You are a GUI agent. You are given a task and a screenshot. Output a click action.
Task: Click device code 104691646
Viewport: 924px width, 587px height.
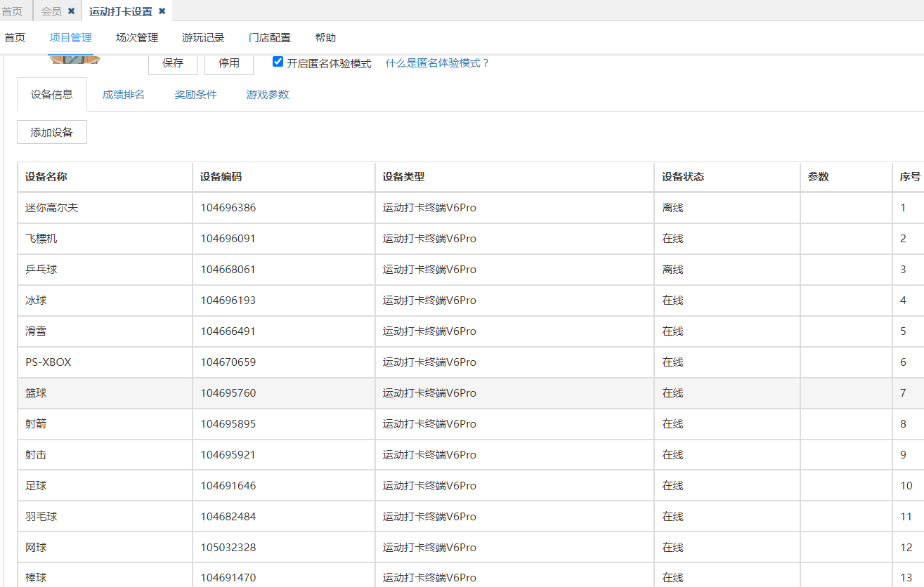pos(228,486)
